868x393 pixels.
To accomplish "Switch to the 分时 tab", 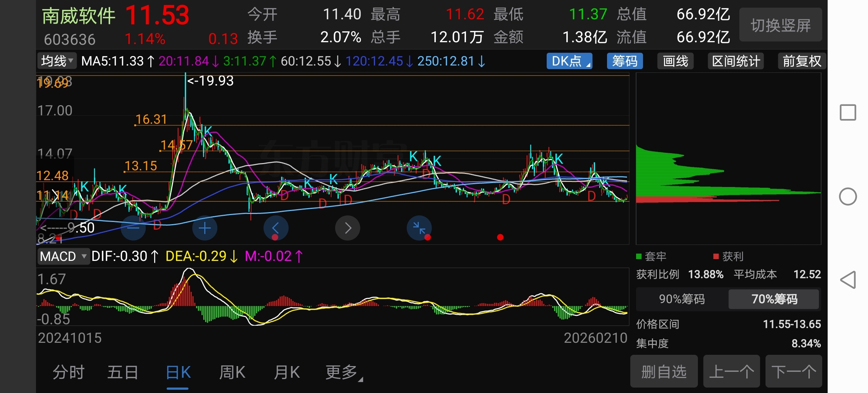I will point(68,372).
